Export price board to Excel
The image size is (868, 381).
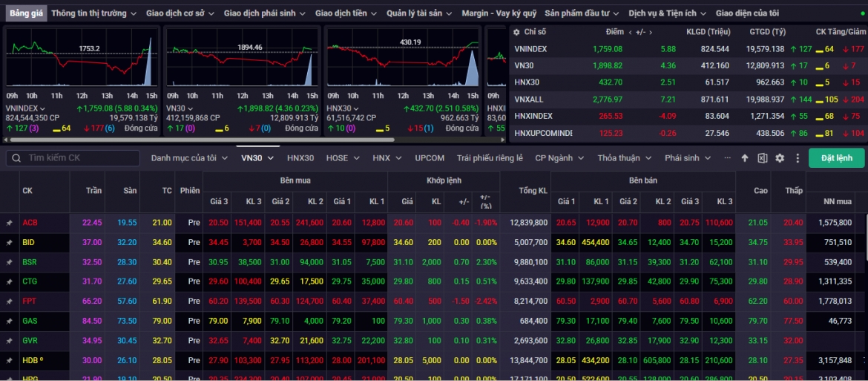tap(762, 158)
